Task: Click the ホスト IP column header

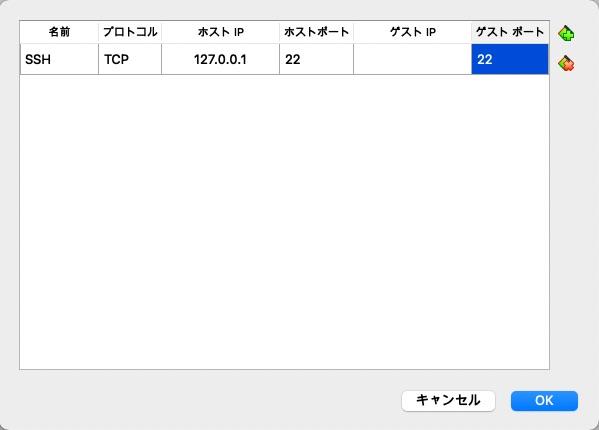Action: click(220, 32)
